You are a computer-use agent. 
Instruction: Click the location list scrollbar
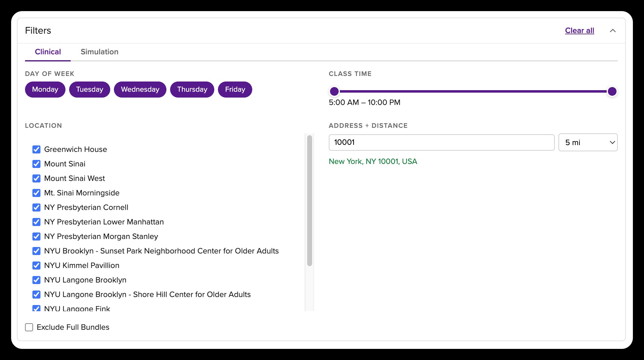309,201
